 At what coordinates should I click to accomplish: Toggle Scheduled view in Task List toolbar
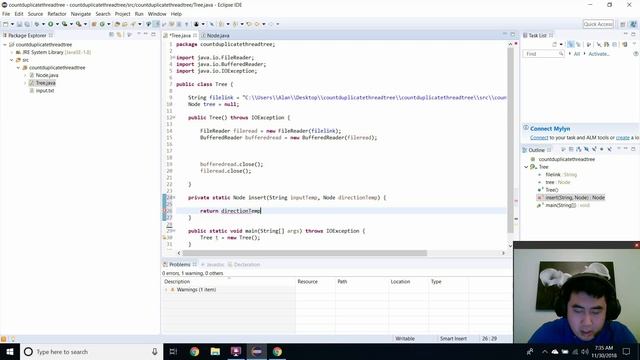click(578, 44)
